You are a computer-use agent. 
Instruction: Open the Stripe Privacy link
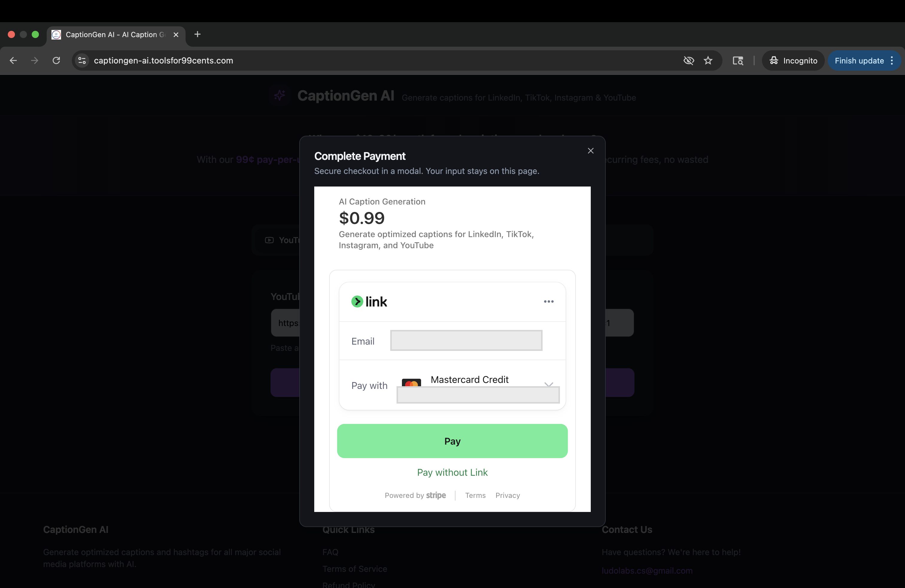(507, 495)
